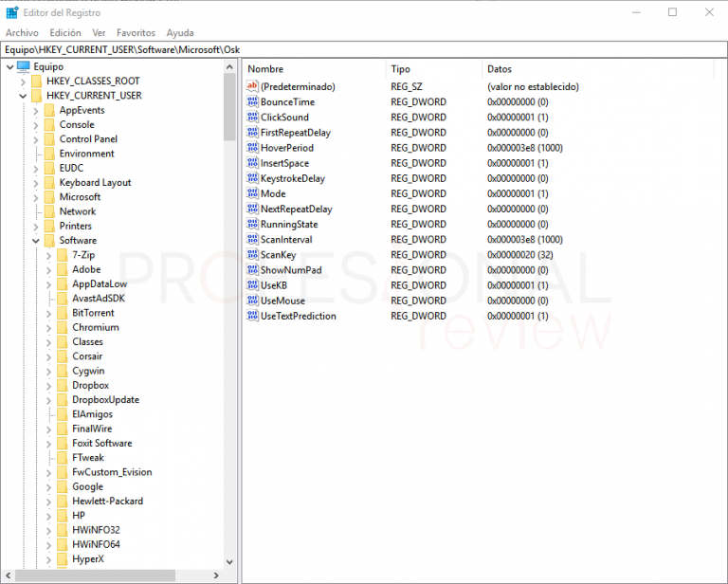
Task: Click the ScanKey DWORD icon
Action: click(x=252, y=255)
